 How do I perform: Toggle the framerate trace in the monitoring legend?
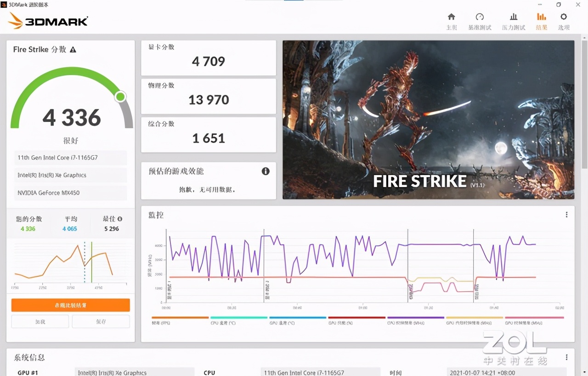[x=179, y=319]
